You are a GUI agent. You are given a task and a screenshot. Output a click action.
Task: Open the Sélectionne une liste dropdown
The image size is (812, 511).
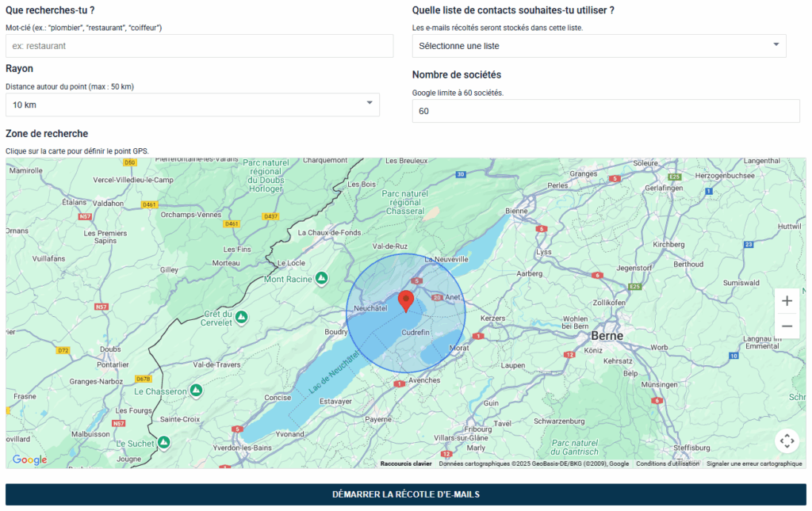tap(598, 46)
